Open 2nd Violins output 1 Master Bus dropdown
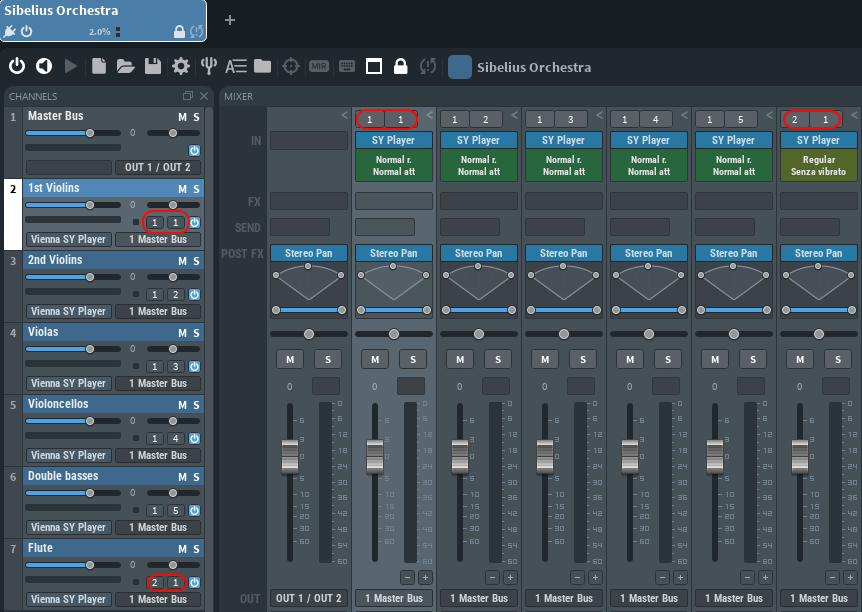862x612 pixels. click(158, 311)
